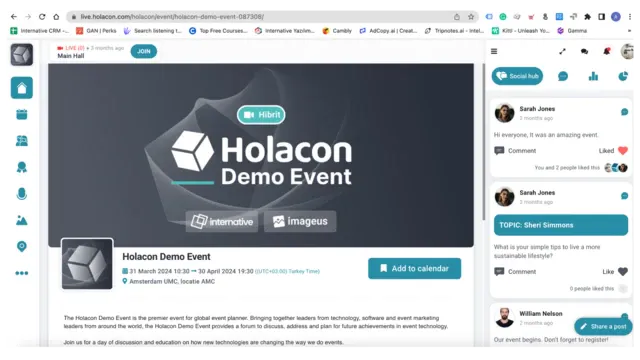Go back with the browser back arrow
The width and height of the screenshot is (640, 360).
14,17
